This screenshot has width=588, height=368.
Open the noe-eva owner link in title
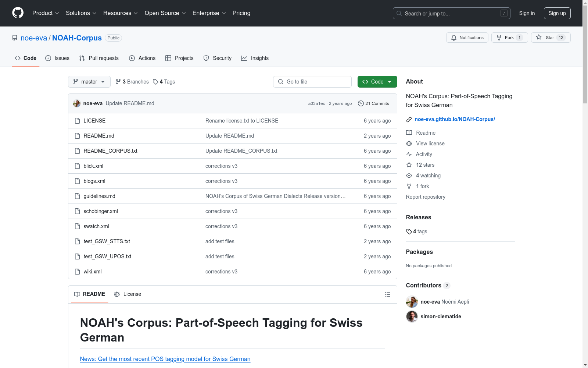34,38
